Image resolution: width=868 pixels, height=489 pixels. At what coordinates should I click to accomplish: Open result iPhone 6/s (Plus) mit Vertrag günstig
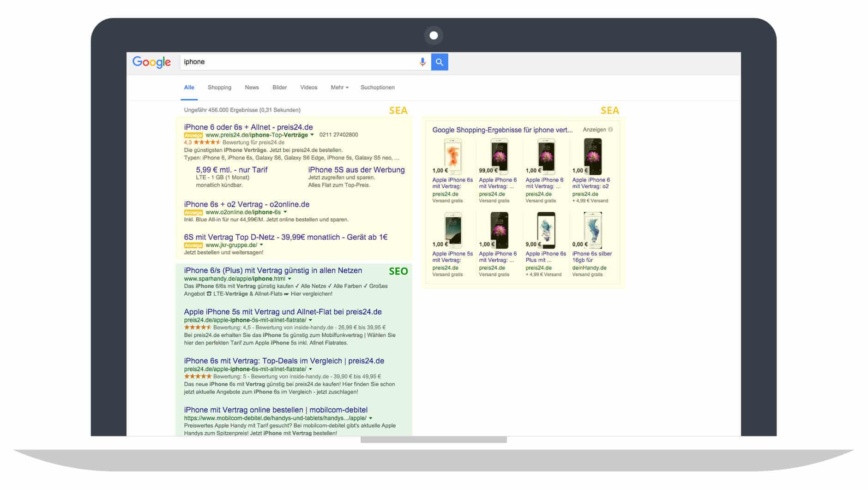click(273, 270)
